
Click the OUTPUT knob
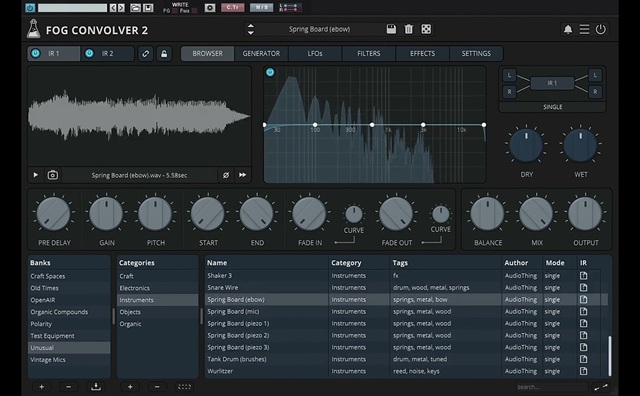[x=585, y=214]
